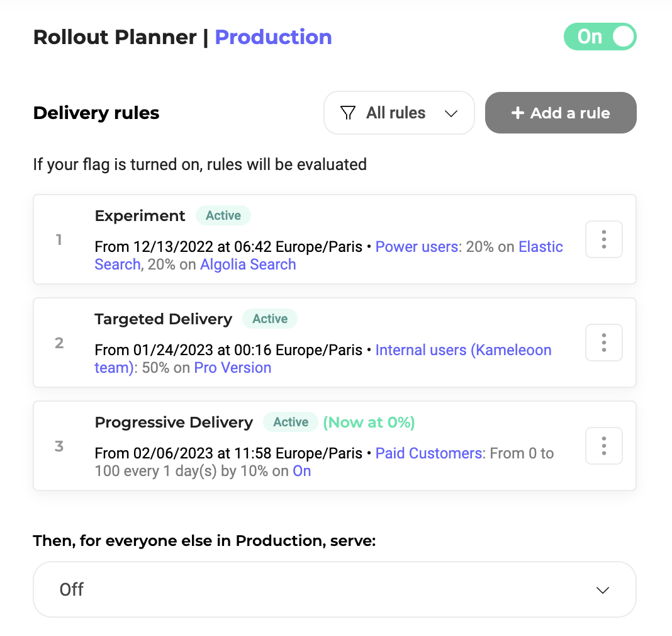
Task: Click the Elastic Search variation link
Action: click(x=540, y=247)
